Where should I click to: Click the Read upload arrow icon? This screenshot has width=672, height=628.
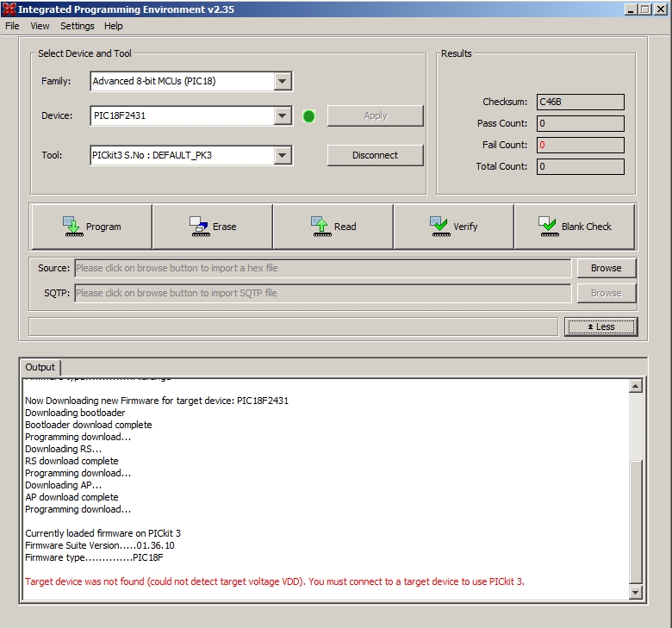321,227
